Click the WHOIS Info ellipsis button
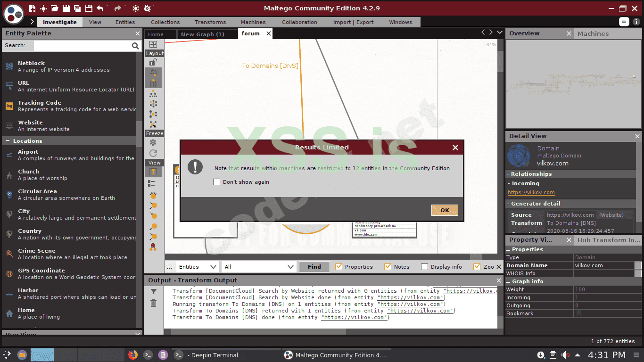This screenshot has width=644, height=362. pos(638,273)
